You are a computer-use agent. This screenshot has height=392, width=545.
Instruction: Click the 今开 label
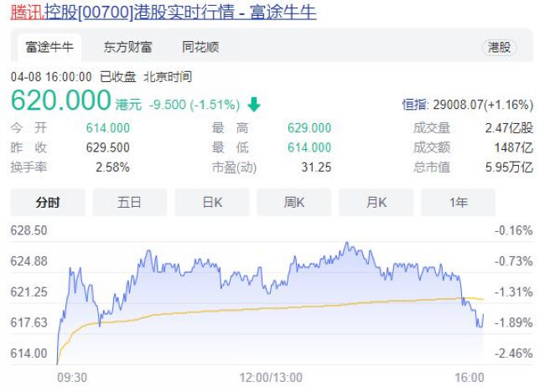29,128
